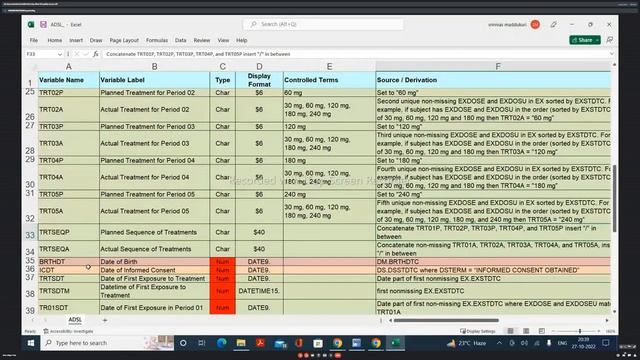Open Display Settings in status bar

478,331
